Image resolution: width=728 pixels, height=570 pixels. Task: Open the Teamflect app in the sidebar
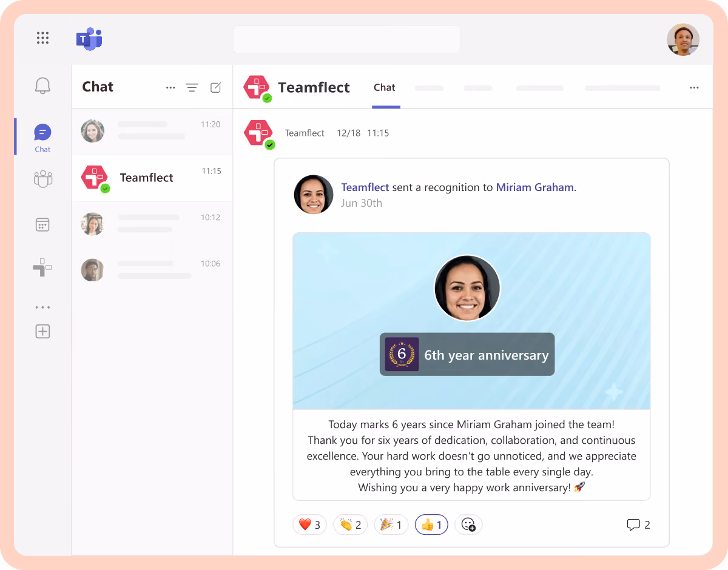[x=42, y=267]
